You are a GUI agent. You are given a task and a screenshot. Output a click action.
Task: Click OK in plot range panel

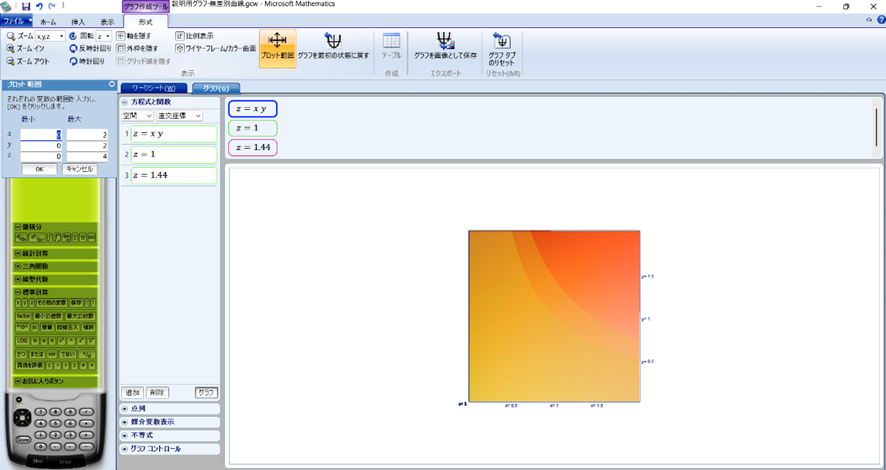(x=39, y=169)
